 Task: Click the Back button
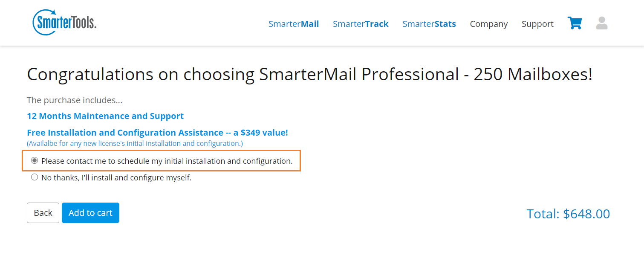[43, 213]
